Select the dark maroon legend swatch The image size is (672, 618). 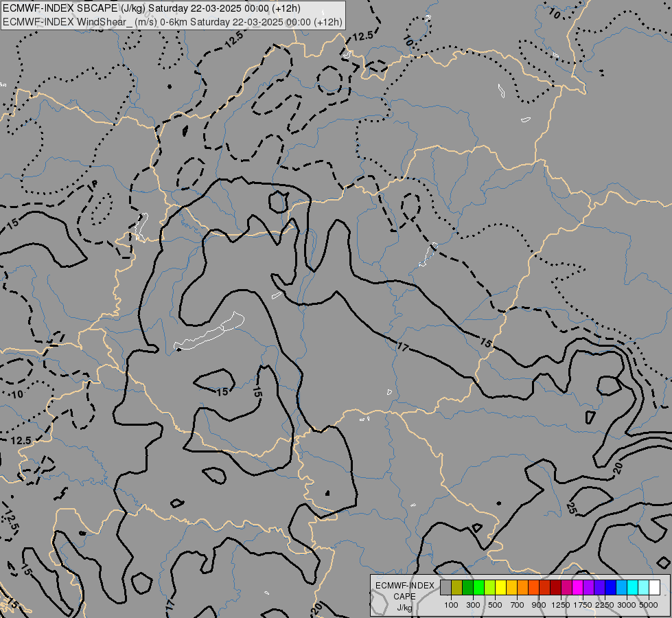(x=556, y=587)
